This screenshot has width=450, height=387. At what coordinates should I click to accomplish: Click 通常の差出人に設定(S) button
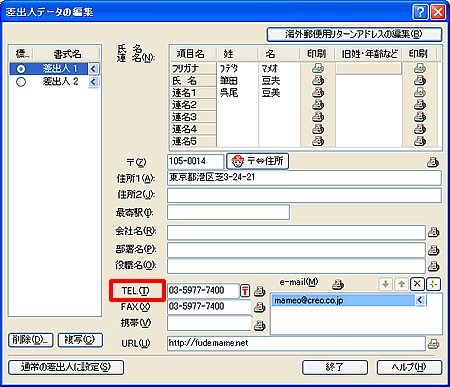pos(66,367)
